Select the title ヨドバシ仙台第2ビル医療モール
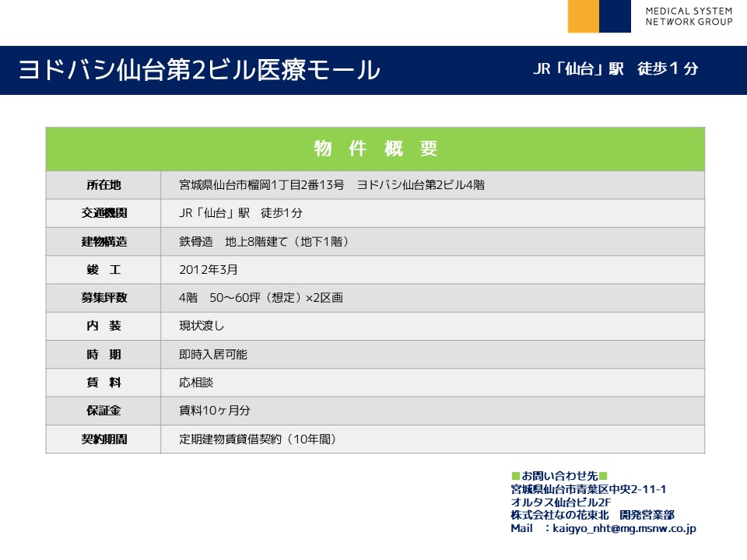 (199, 70)
